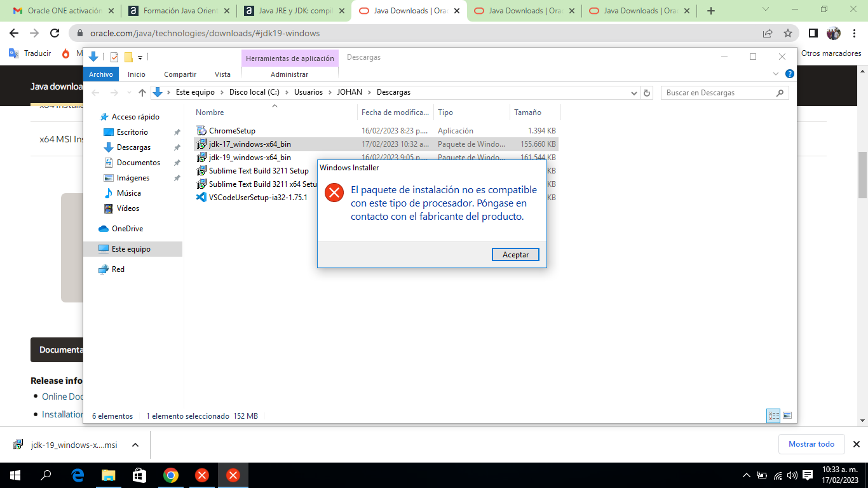Click Chrome back arrow
The height and width of the screenshot is (488, 868).
(x=14, y=33)
